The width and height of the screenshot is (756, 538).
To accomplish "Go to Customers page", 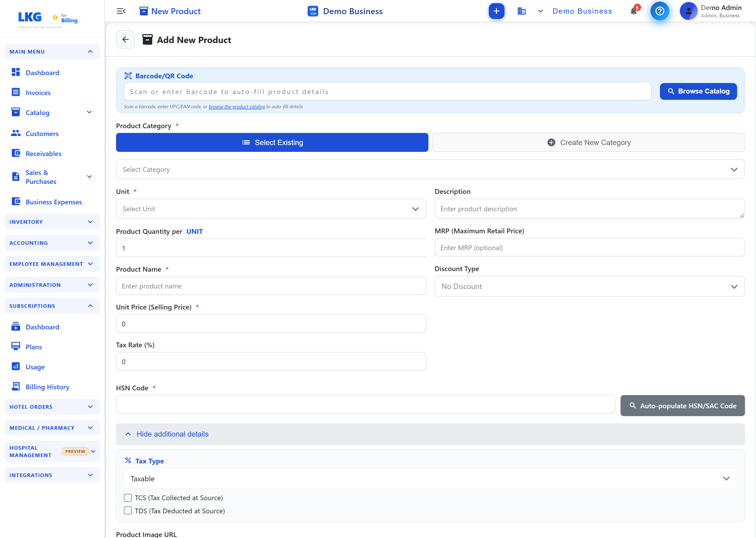I will 42,133.
